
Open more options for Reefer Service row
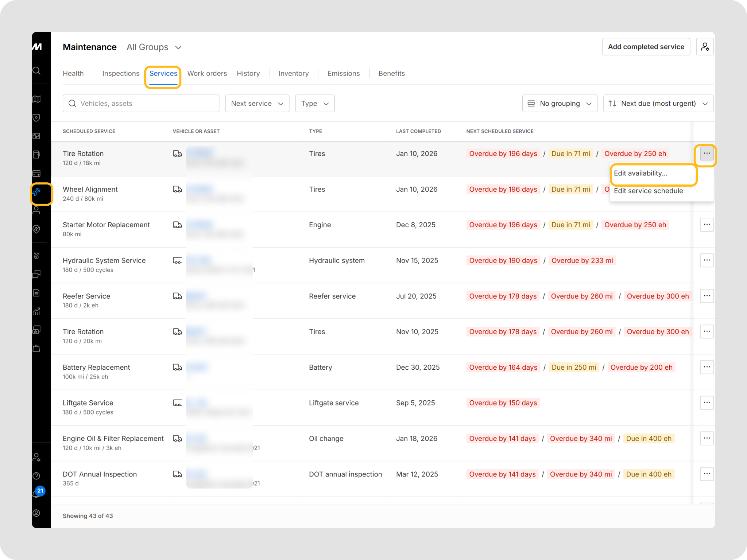point(707,296)
